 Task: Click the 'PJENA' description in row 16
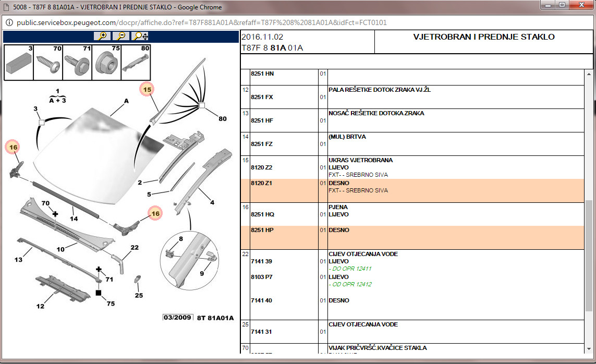pyautogui.click(x=338, y=207)
